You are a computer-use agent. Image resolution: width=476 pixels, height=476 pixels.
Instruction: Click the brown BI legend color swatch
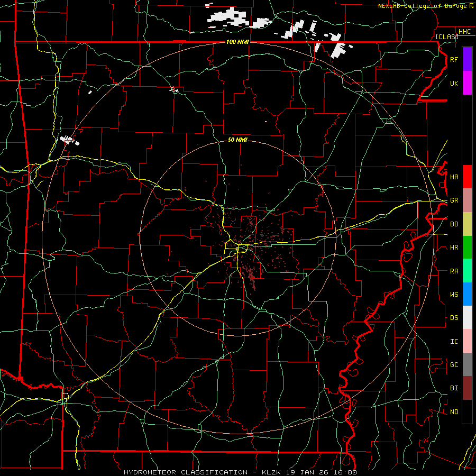(467, 388)
